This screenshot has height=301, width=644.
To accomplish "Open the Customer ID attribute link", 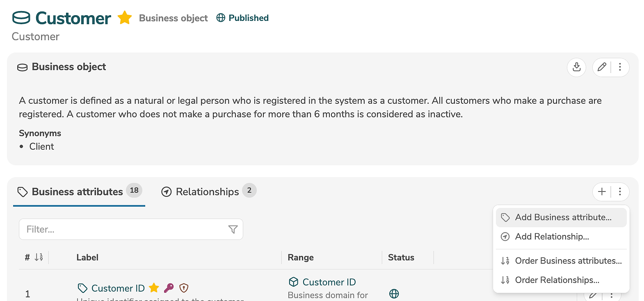I will pyautogui.click(x=118, y=288).
